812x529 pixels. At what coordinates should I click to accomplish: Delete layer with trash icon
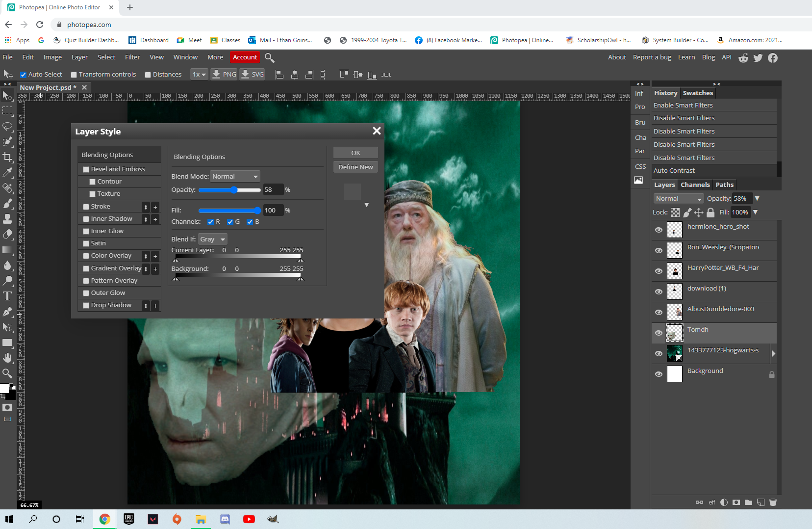(773, 502)
